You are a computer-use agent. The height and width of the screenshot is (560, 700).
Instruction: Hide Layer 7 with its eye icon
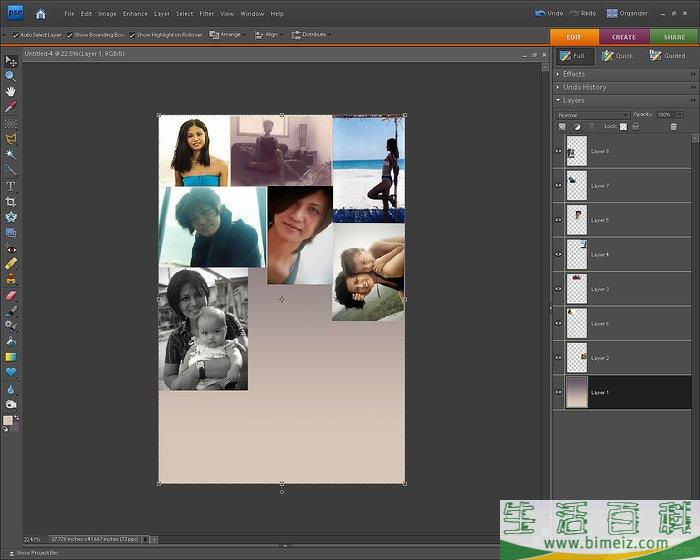(x=558, y=185)
